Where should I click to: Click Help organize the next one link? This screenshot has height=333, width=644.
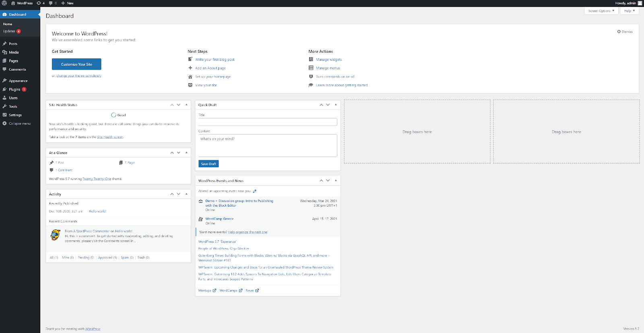tap(248, 232)
